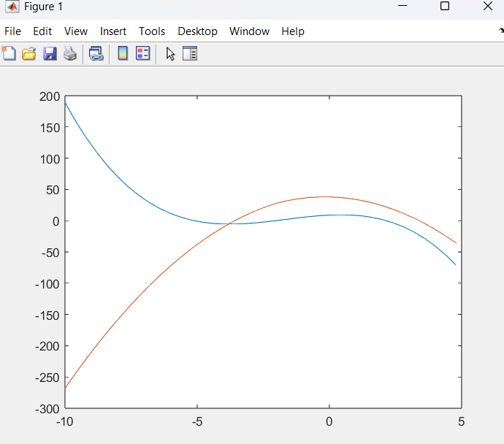Insert a colorbar from toolbar

pos(123,53)
